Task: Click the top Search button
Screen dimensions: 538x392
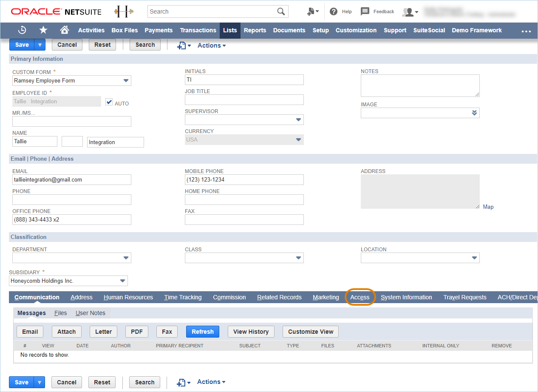Action: tap(145, 45)
